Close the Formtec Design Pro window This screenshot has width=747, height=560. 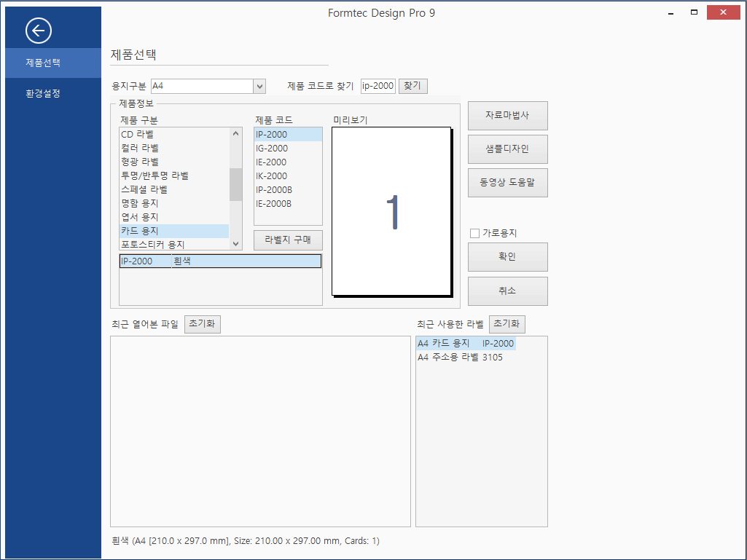[x=723, y=12]
